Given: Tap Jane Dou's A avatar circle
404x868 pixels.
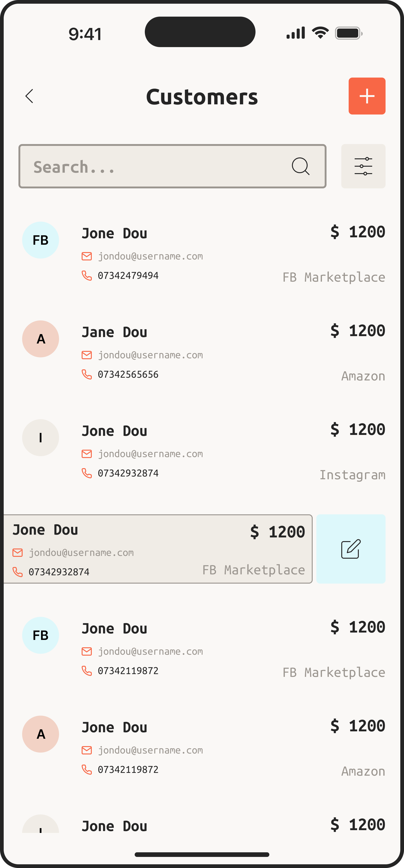Looking at the screenshot, I should tap(40, 339).
